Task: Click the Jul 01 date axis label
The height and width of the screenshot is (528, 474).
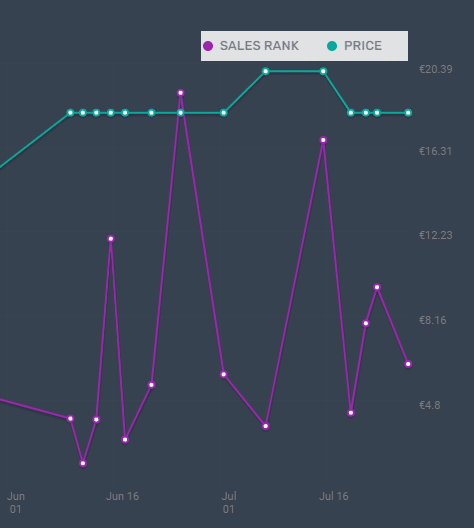Action: [229, 502]
